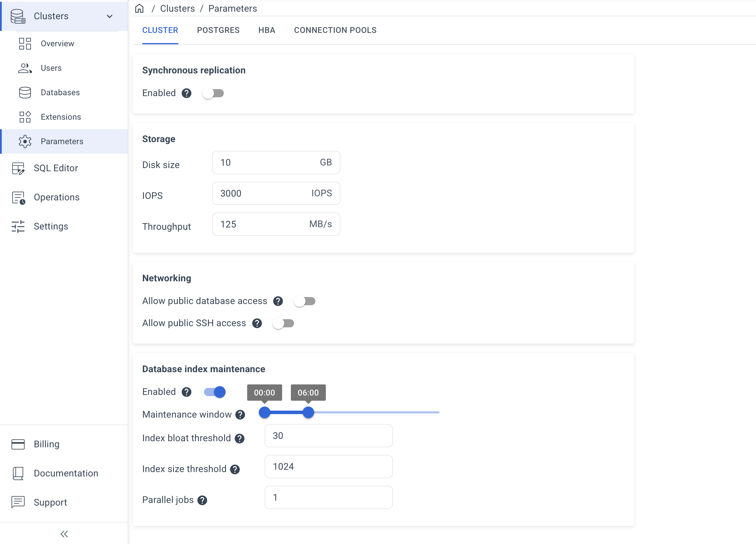
Task: Toggle Allow public SSH access
Action: pyautogui.click(x=283, y=324)
